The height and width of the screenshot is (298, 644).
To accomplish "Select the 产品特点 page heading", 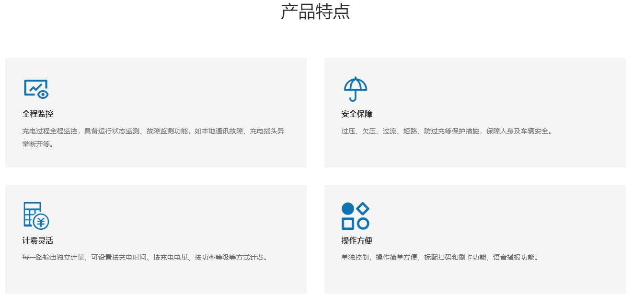I will tap(315, 12).
